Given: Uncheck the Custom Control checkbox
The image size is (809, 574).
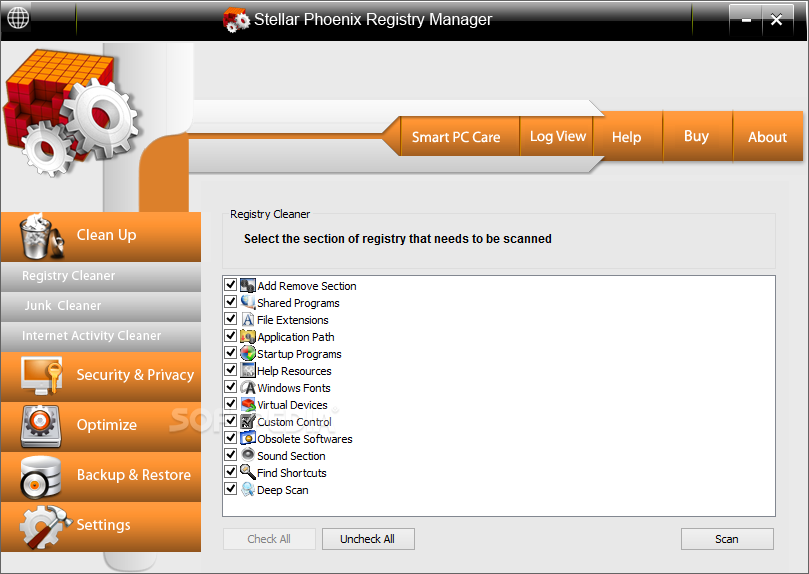Looking at the screenshot, I should pyautogui.click(x=231, y=421).
